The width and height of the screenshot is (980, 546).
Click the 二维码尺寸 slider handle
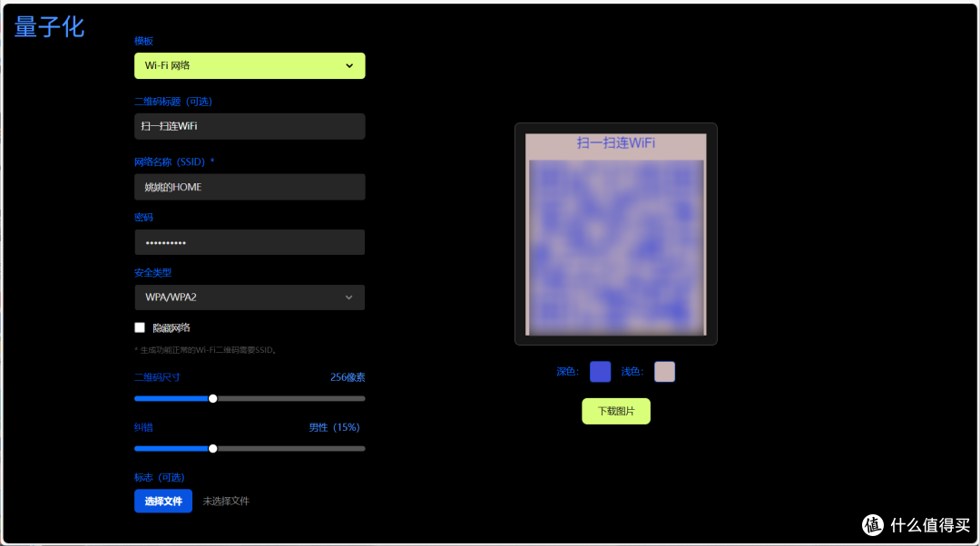pos(213,398)
